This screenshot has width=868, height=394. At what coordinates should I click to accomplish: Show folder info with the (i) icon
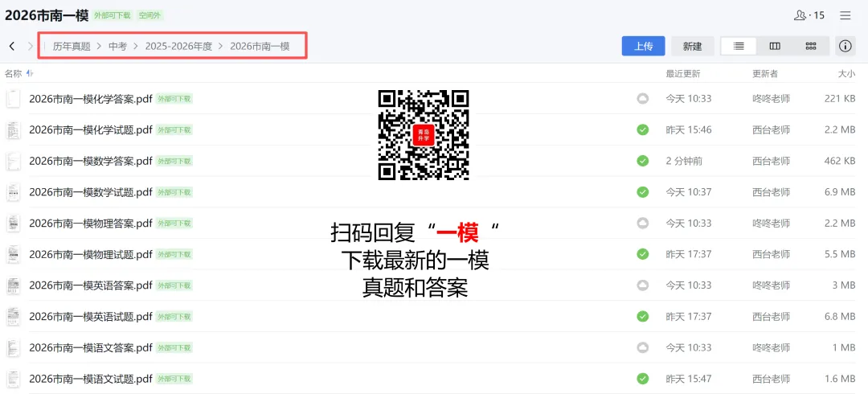[845, 46]
